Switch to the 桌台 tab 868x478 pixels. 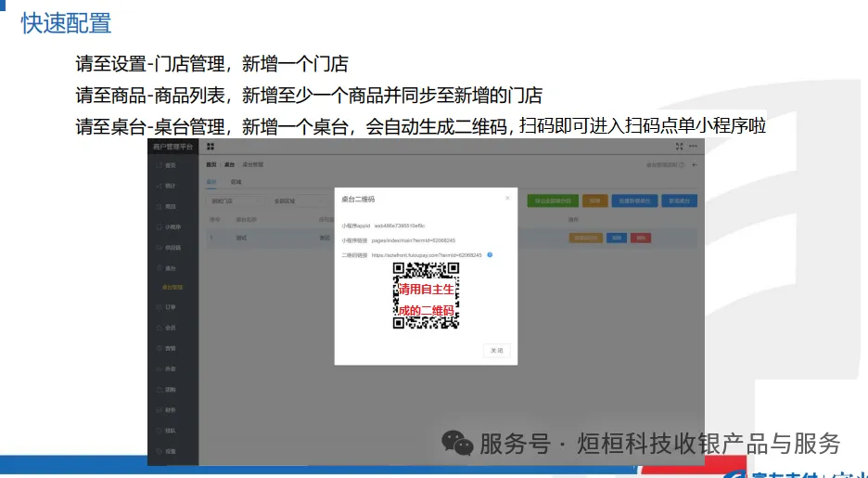(x=211, y=182)
